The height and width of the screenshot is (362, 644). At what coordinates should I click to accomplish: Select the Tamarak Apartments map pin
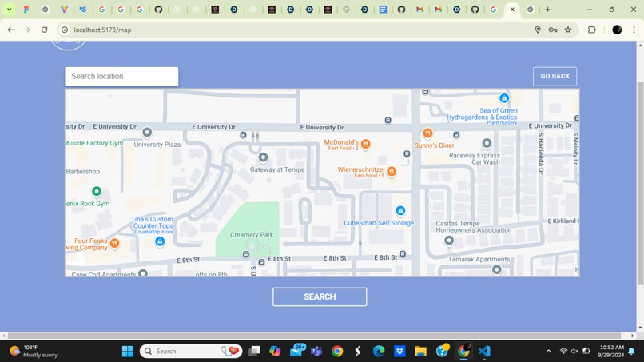click(496, 269)
